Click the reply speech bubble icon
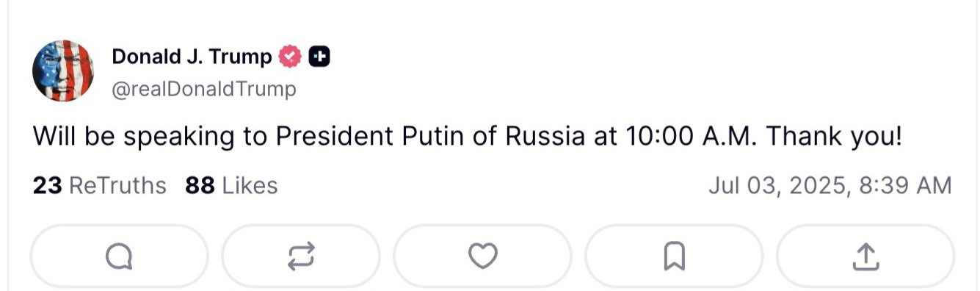Viewport: 980px width, 291px height. [x=119, y=256]
